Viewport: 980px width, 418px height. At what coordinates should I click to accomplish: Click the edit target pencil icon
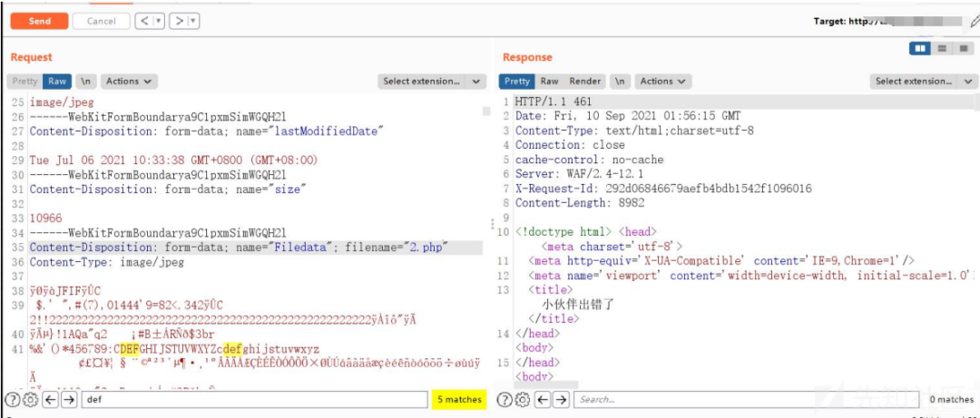click(x=975, y=21)
